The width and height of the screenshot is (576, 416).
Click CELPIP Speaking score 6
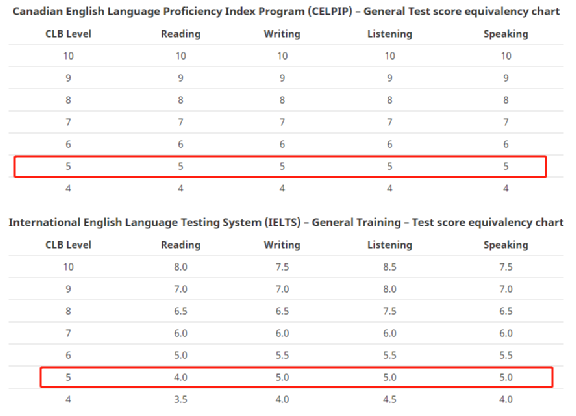[506, 144]
